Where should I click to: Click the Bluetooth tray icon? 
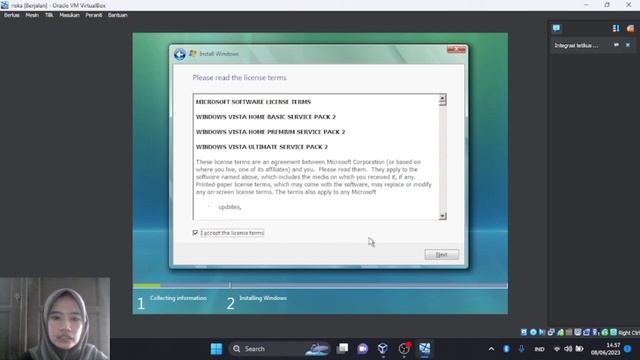(507, 349)
